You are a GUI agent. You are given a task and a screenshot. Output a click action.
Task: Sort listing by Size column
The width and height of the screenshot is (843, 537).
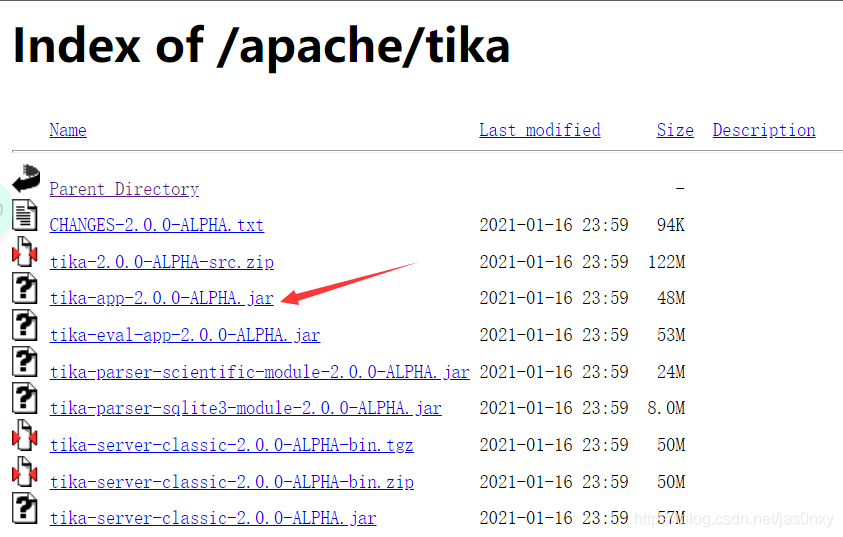tap(675, 130)
